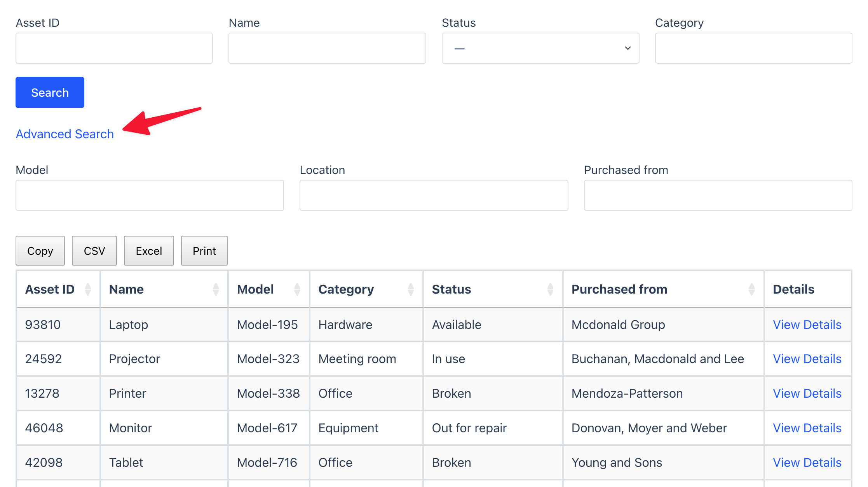The image size is (868, 487).
Task: Export table to Excel
Action: click(x=149, y=251)
